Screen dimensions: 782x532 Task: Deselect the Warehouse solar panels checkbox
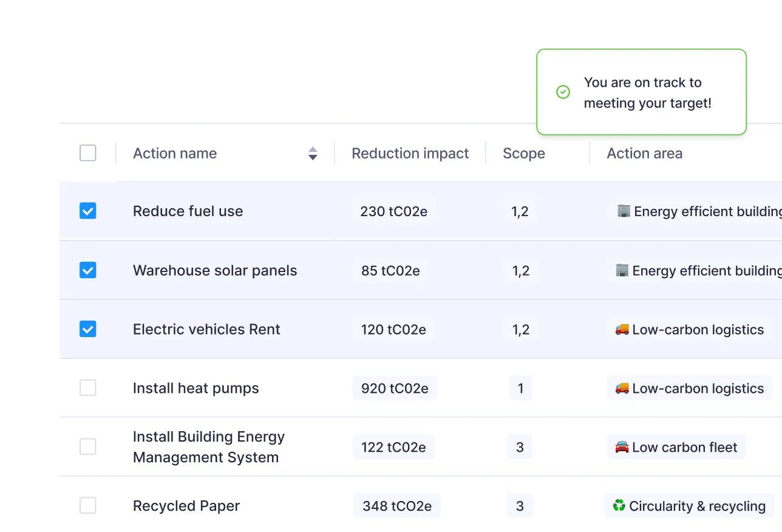tap(87, 270)
